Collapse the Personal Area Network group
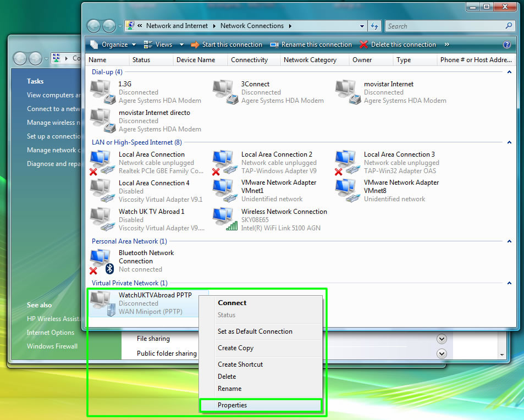The image size is (524, 420). point(509,241)
